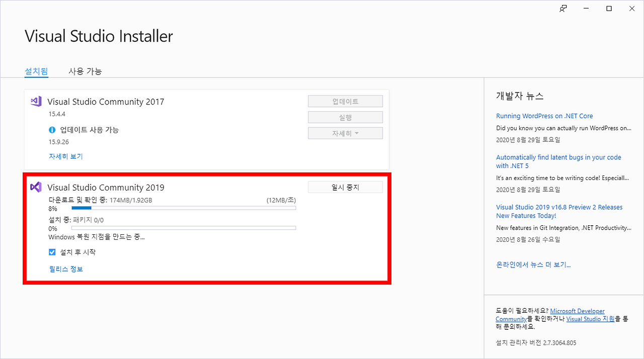
Task: Click the version number 15.4.4
Action: coord(58,114)
